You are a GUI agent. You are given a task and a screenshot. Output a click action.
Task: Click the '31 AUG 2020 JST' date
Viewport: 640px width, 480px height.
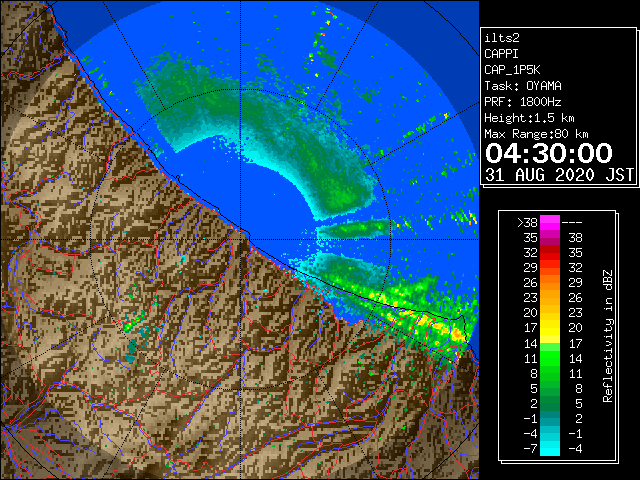[x=559, y=175]
